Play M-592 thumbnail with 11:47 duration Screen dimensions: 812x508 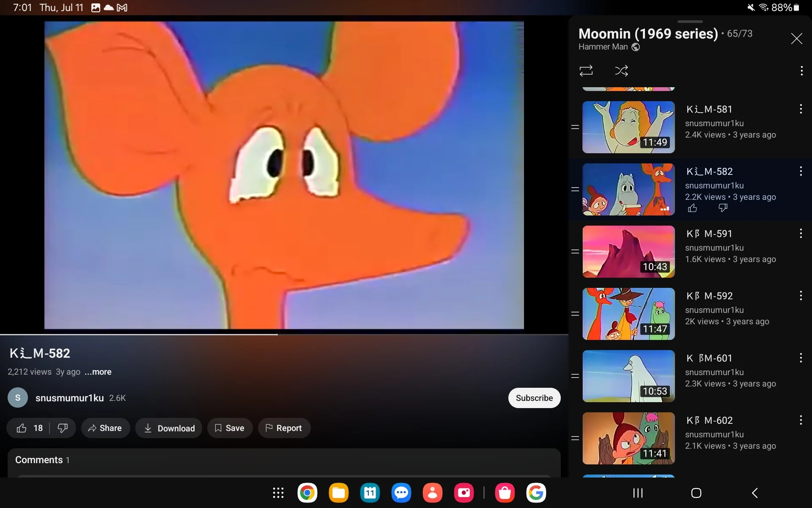[x=628, y=314]
